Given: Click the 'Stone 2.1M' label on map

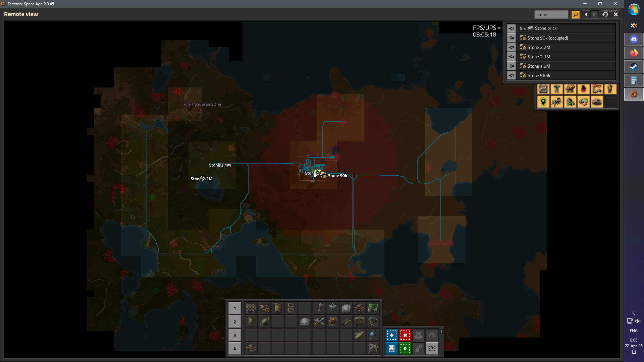Looking at the screenshot, I should click(220, 165).
